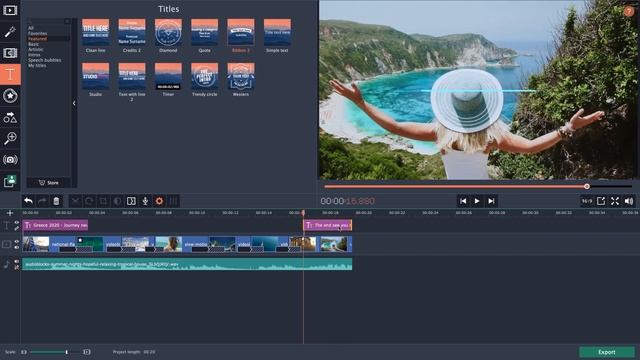Mute the video track audio
This screenshot has height=360, width=640.
point(17,247)
